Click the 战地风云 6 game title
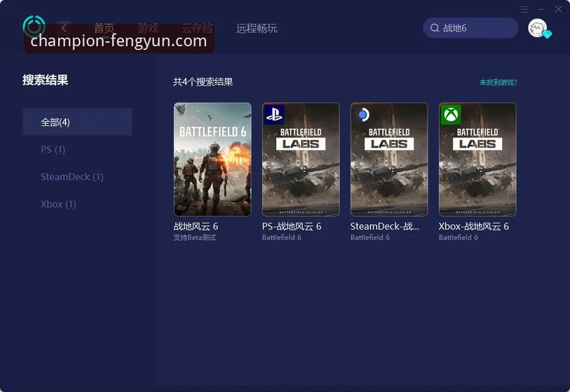Image resolution: width=570 pixels, height=392 pixels. [196, 226]
